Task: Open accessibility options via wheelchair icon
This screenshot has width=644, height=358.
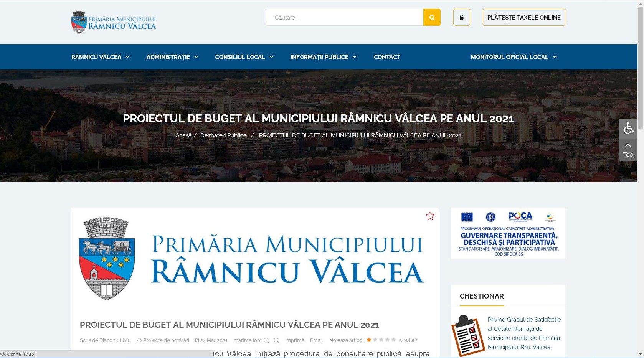Action: (628, 128)
